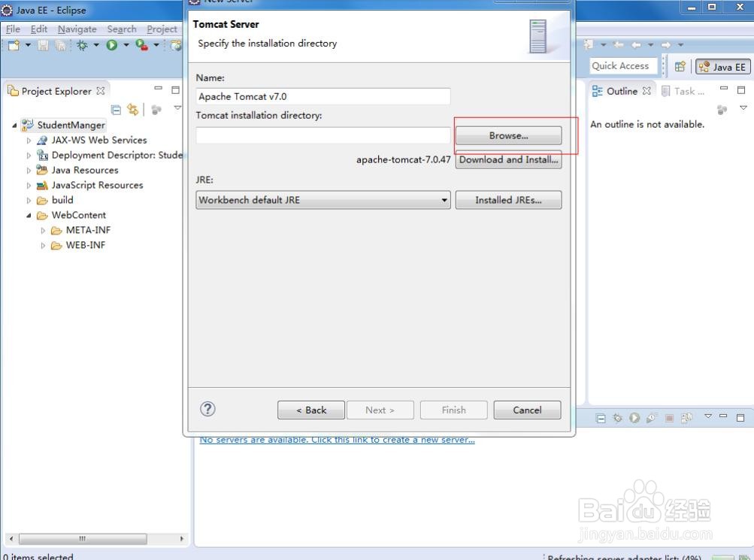Click the Servers view publish icon
Screen dimensions: 754x560
(x=686, y=418)
